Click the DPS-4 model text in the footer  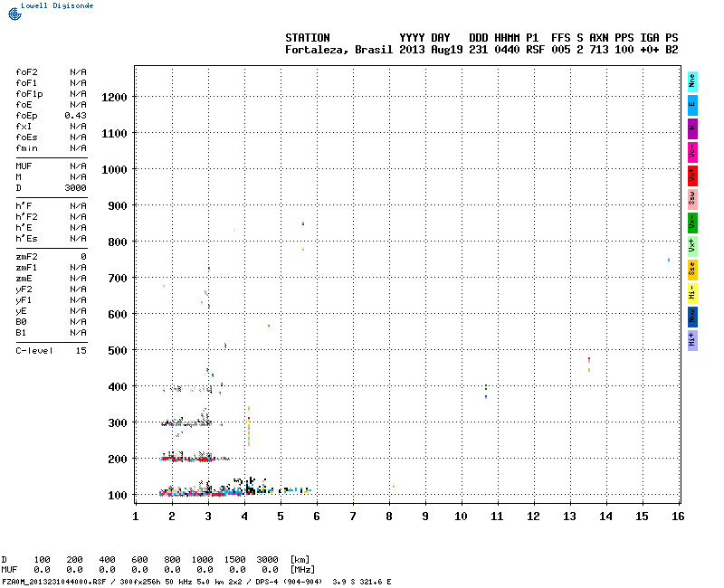(x=266, y=582)
